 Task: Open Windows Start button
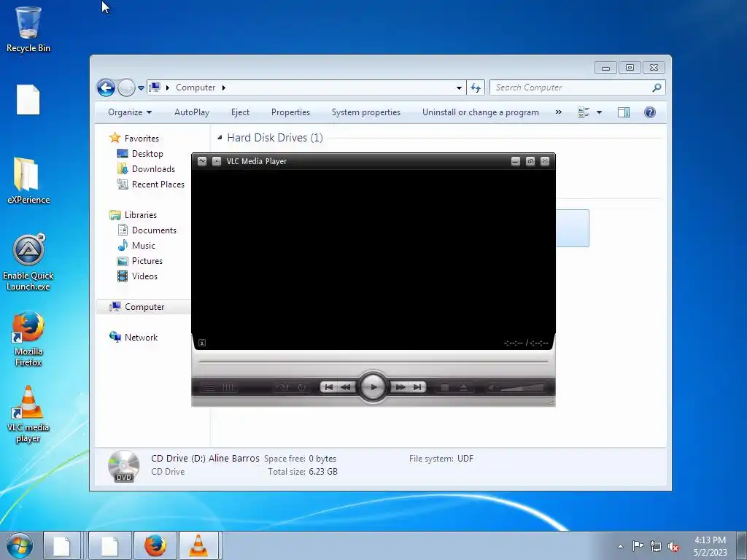pyautogui.click(x=20, y=546)
